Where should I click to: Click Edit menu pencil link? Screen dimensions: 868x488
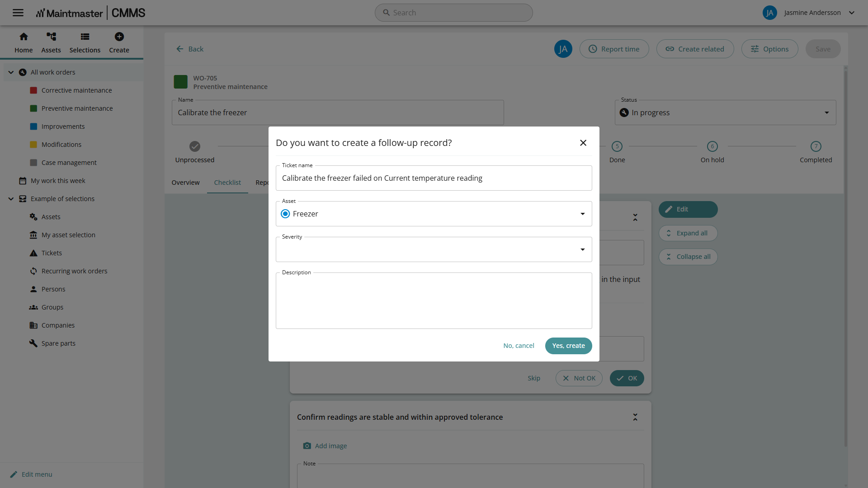point(32,474)
